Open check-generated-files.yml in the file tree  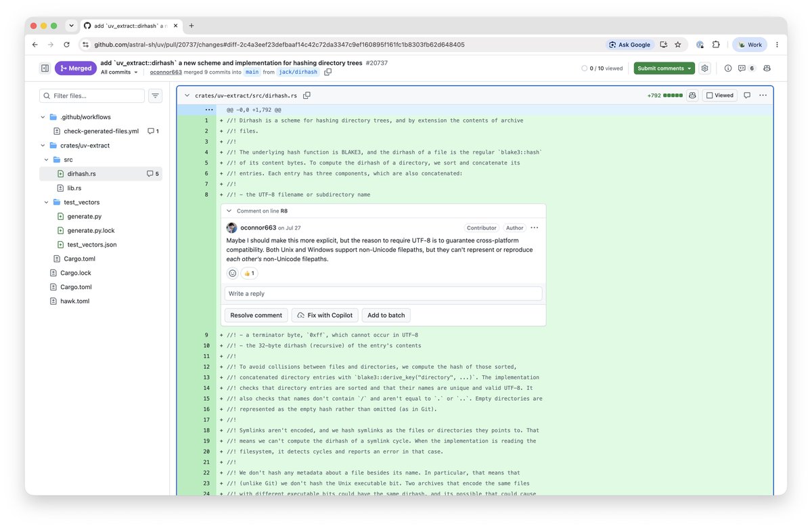[101, 131]
